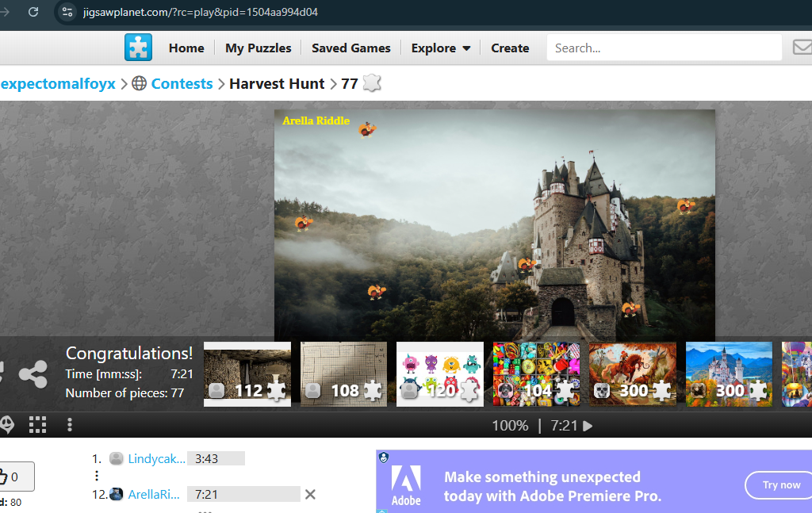
Task: Click the play arrow beside 7:21 timer
Action: (588, 426)
